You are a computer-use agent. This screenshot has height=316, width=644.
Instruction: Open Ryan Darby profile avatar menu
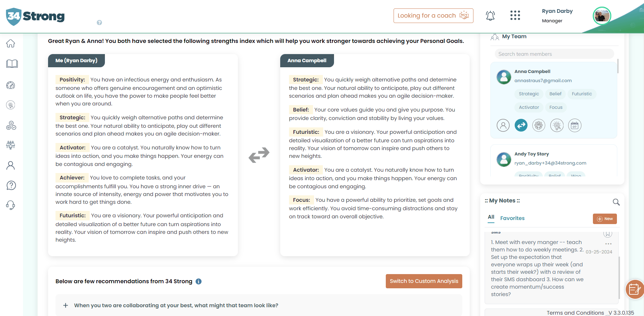coord(602,16)
